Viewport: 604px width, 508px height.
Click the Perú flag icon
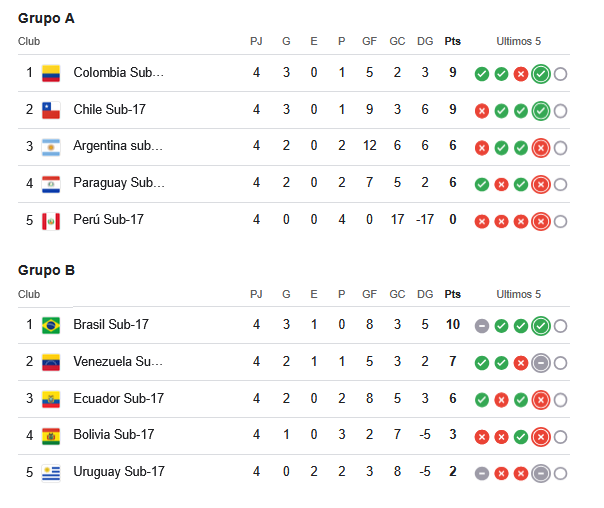coord(51,221)
